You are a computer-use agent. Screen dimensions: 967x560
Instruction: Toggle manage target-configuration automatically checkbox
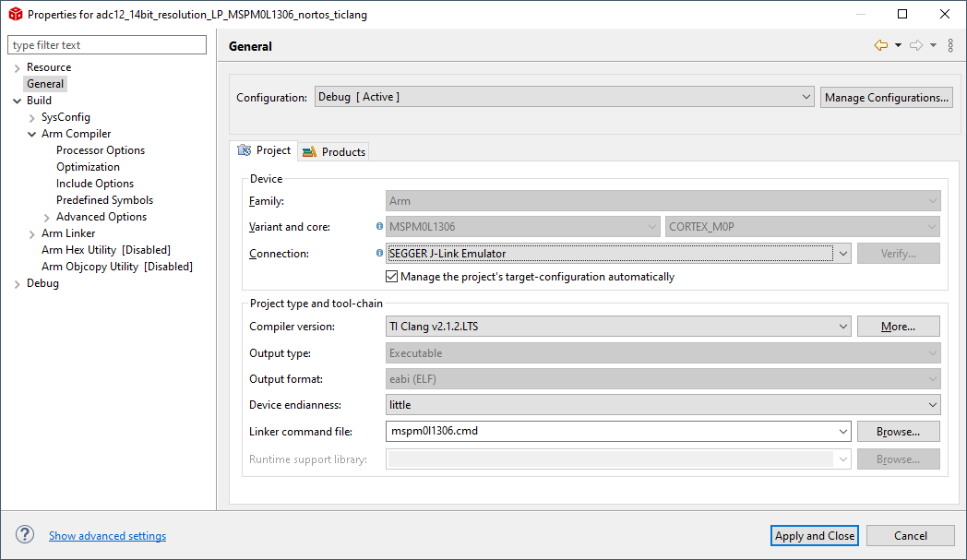(392, 277)
